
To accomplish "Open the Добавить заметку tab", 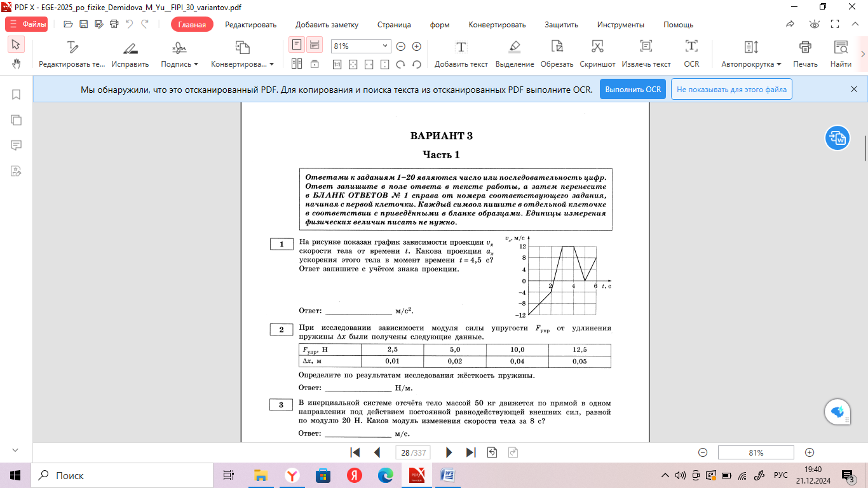I will tap(327, 25).
